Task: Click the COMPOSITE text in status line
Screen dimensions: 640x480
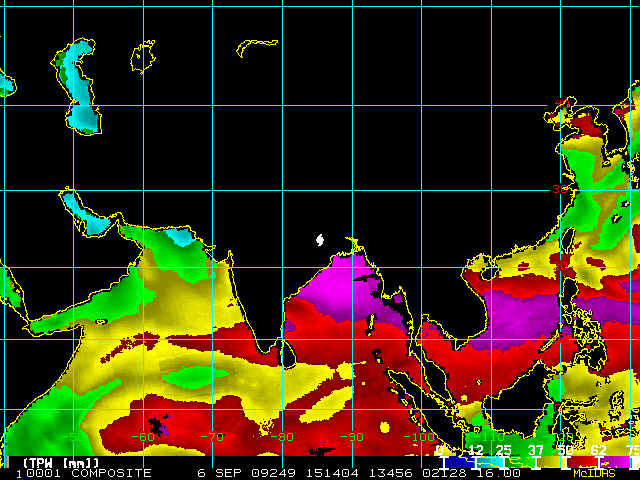Action: point(111,473)
